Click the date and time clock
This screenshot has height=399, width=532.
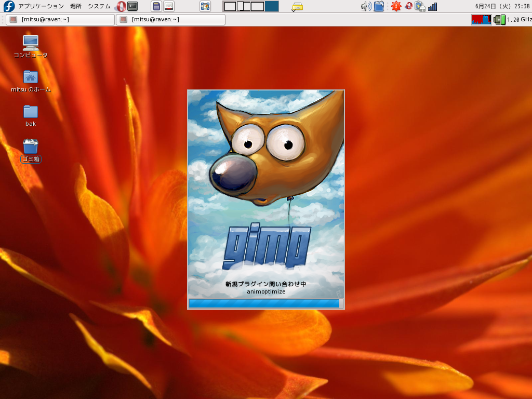click(502, 6)
